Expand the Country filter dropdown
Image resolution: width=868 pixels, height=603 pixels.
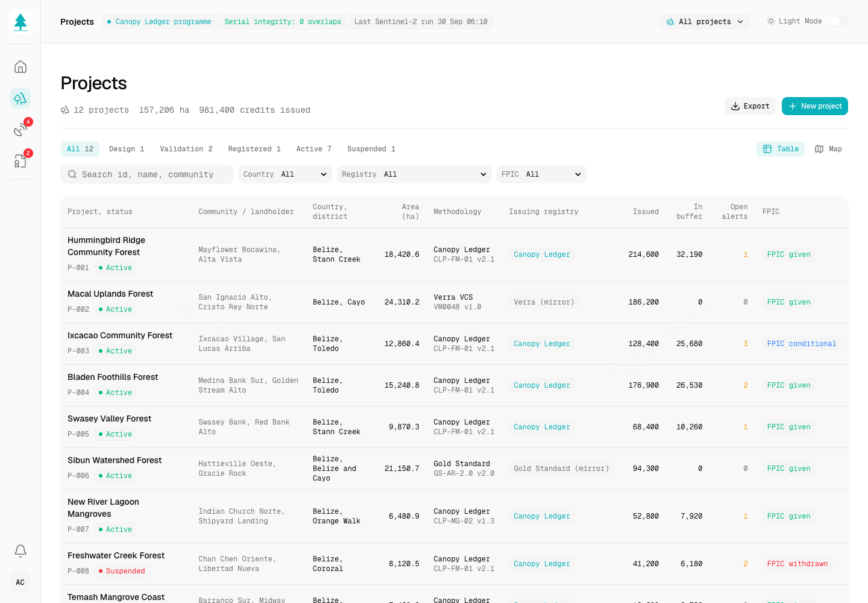click(285, 174)
